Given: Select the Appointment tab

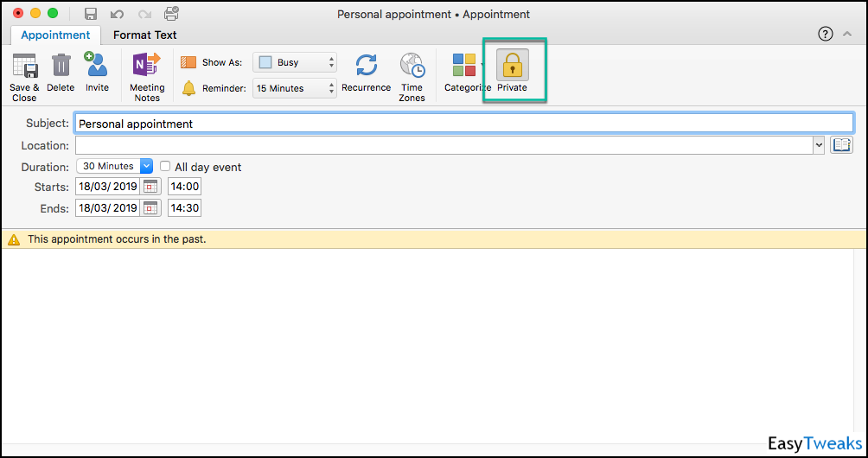Looking at the screenshot, I should (x=55, y=35).
